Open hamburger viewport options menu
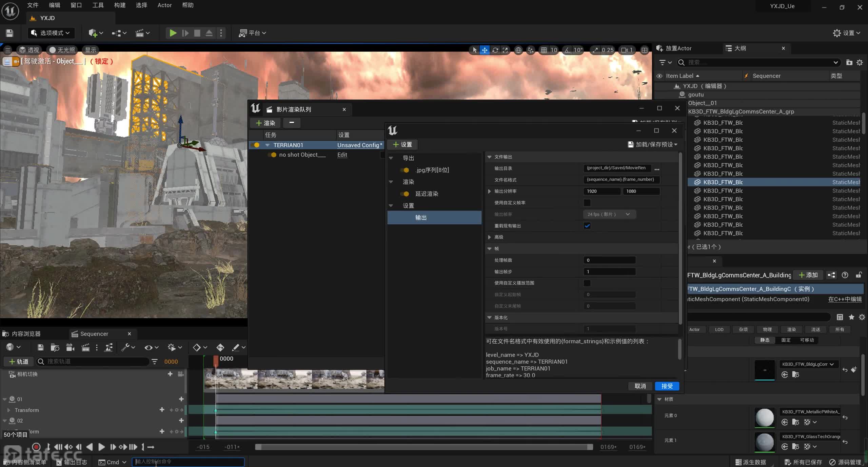868x467 pixels. coord(7,50)
